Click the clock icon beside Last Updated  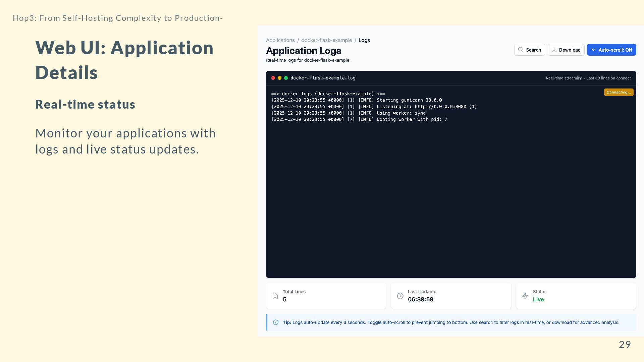pyautogui.click(x=400, y=296)
